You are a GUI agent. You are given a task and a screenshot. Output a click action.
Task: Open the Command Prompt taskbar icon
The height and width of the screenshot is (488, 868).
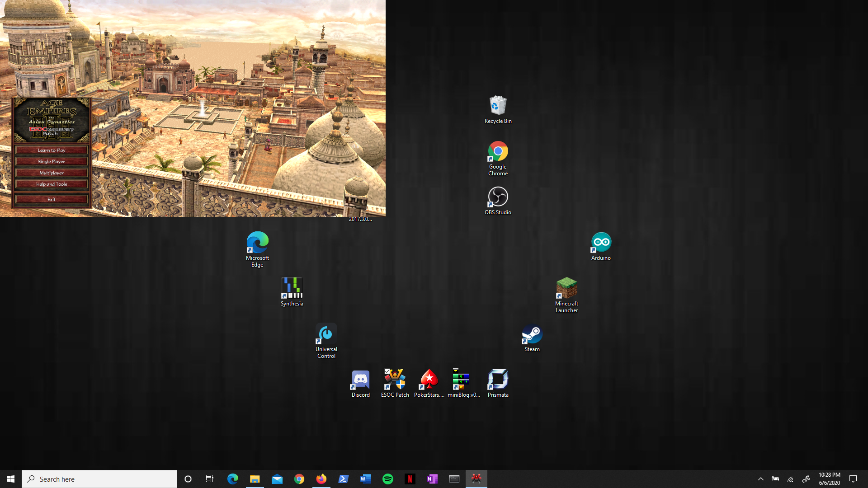coord(454,479)
